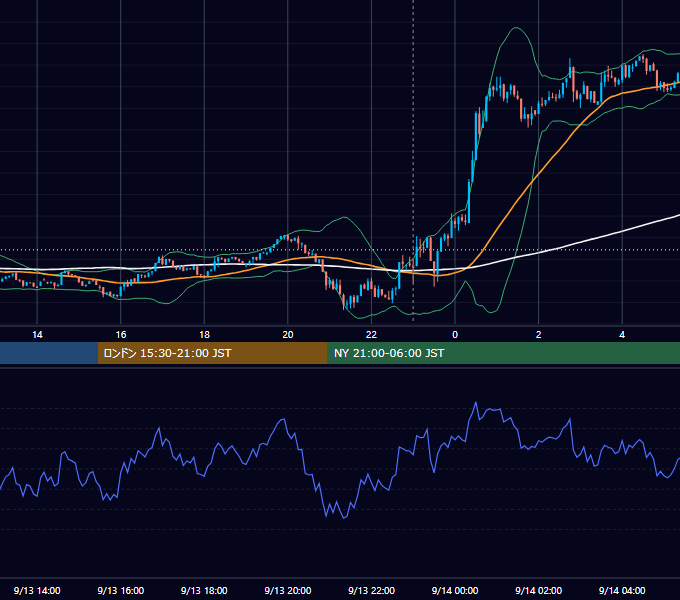The image size is (680, 600).
Task: Click hour label 16 on price chart axis
Action: 121,335
